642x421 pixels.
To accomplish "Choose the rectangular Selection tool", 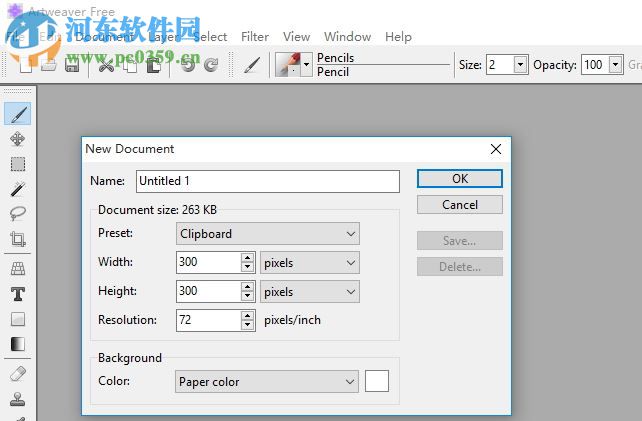I will point(18,164).
